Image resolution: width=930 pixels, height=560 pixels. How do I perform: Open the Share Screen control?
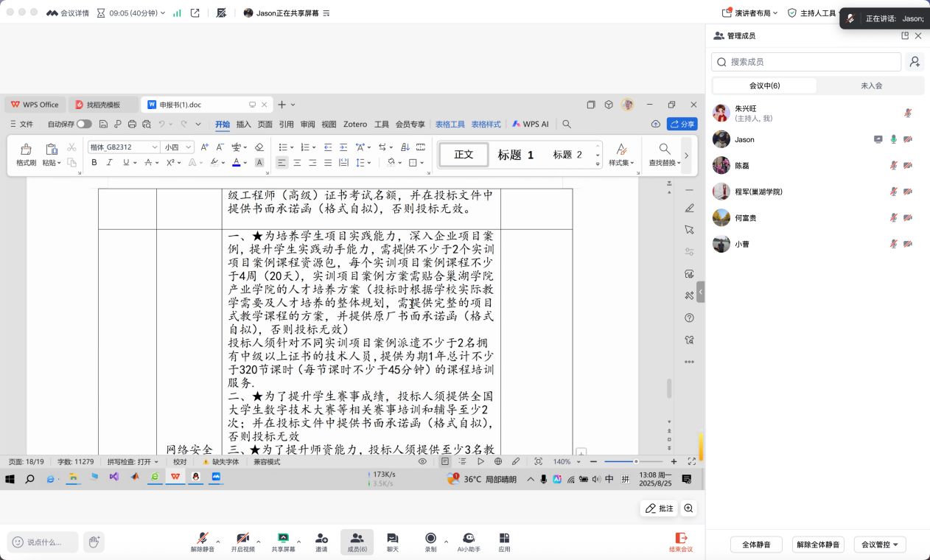tap(283, 539)
